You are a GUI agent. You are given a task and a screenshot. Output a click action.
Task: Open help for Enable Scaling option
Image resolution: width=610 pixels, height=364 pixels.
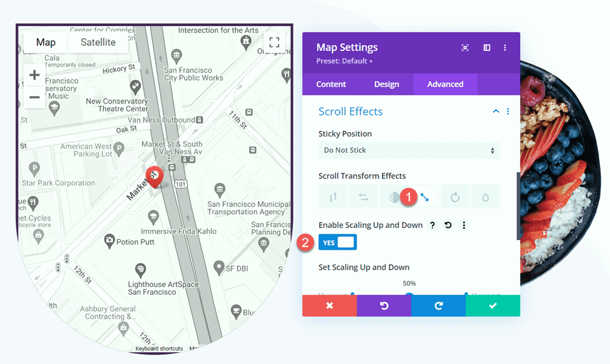432,225
